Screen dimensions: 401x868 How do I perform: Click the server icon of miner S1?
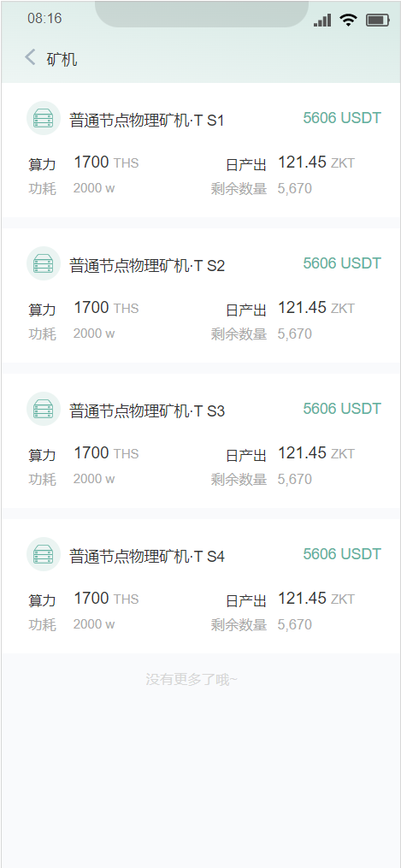pos(43,118)
